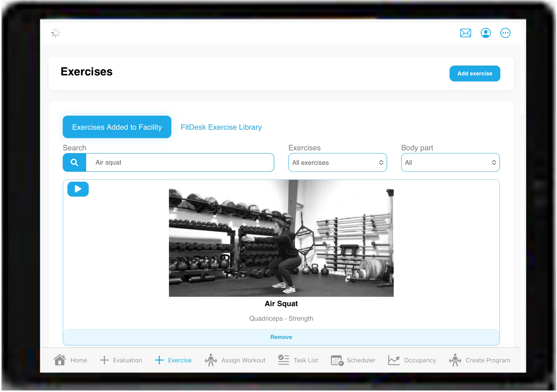Open Evaluation from the bottom bar

click(121, 360)
